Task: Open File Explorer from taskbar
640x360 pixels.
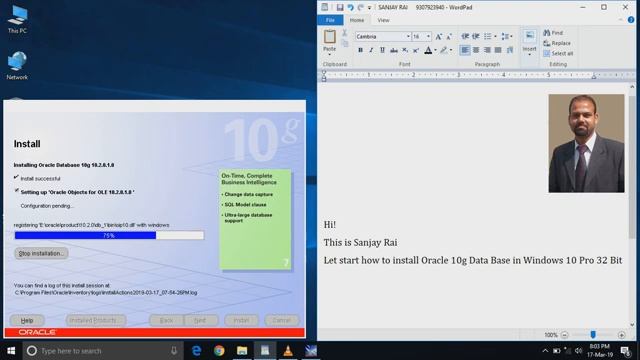Action: pyautogui.click(x=242, y=351)
